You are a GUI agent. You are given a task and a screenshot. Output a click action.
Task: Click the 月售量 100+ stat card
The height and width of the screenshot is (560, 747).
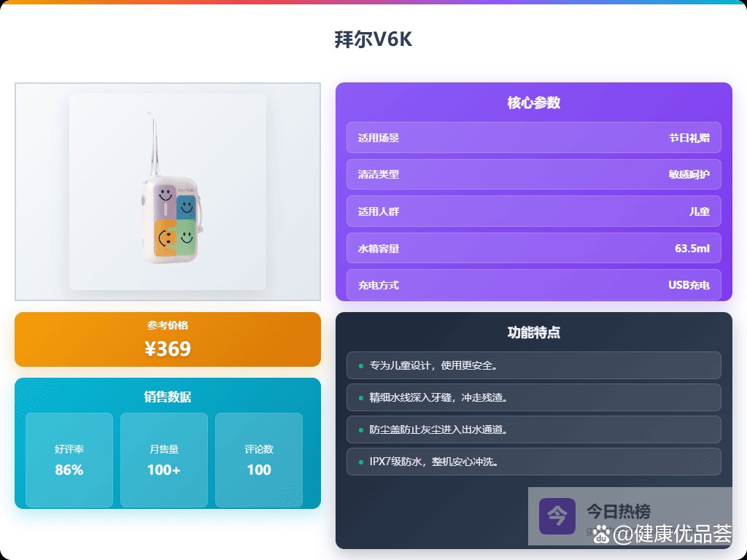(164, 460)
